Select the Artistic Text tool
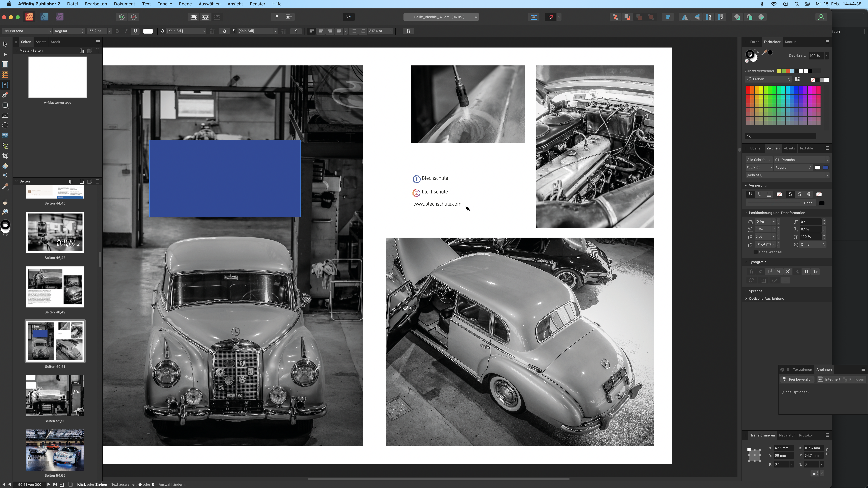Viewport: 868px width, 488px height. 5,85
